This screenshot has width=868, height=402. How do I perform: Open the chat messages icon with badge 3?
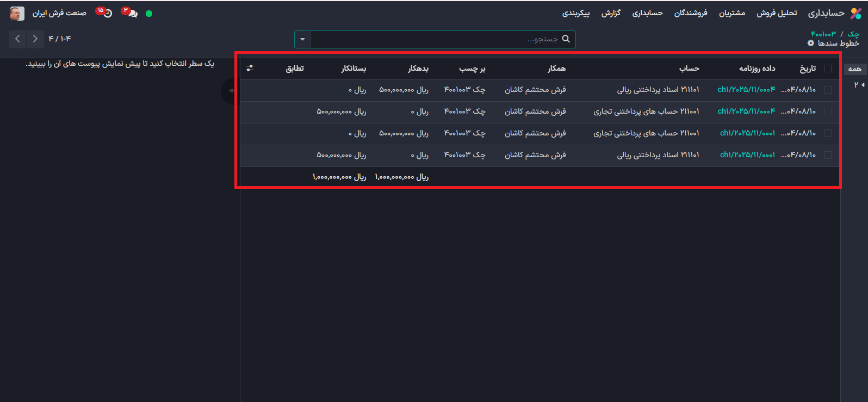(132, 14)
